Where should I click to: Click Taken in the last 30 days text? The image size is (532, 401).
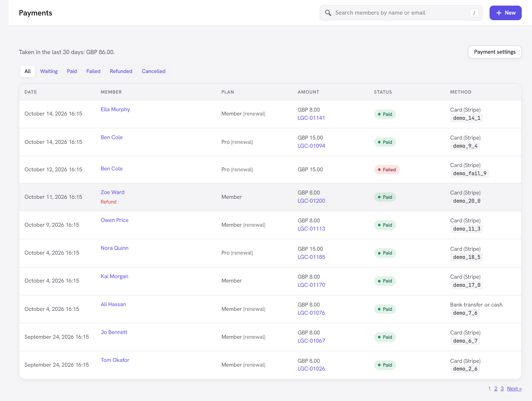click(67, 52)
